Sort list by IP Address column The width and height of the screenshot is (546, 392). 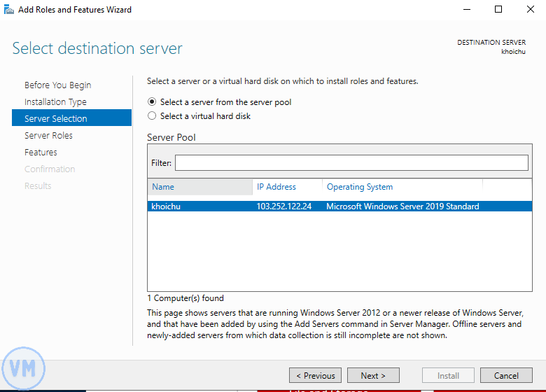pos(287,187)
